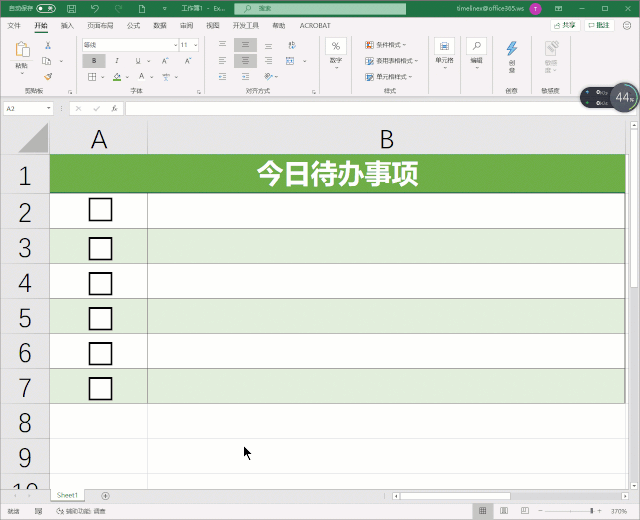The width and height of the screenshot is (640, 520).
Task: Switch to Page Layout view icon
Action: tap(504, 511)
